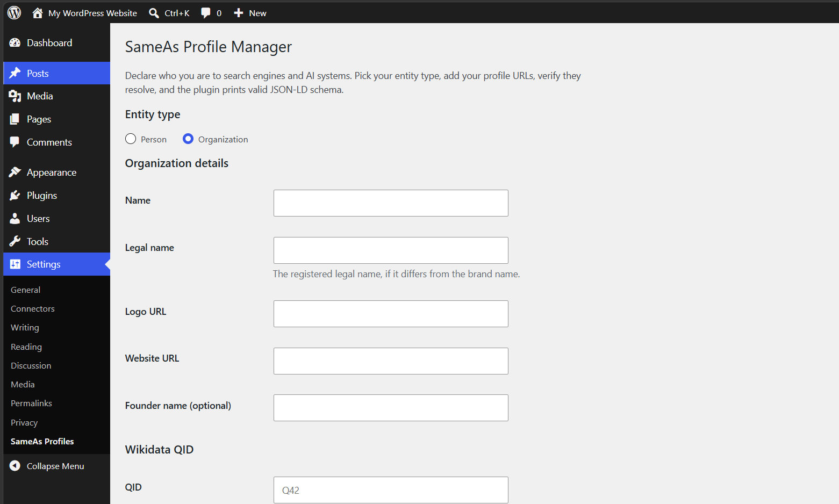Open Permalinks settings submenu
Image resolution: width=839 pixels, height=504 pixels.
click(31, 403)
